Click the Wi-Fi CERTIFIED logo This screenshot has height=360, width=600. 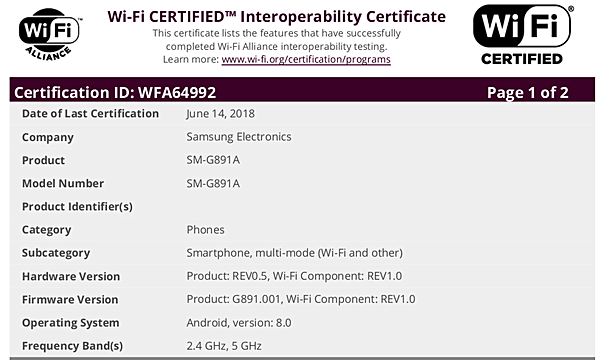pyautogui.click(x=523, y=35)
